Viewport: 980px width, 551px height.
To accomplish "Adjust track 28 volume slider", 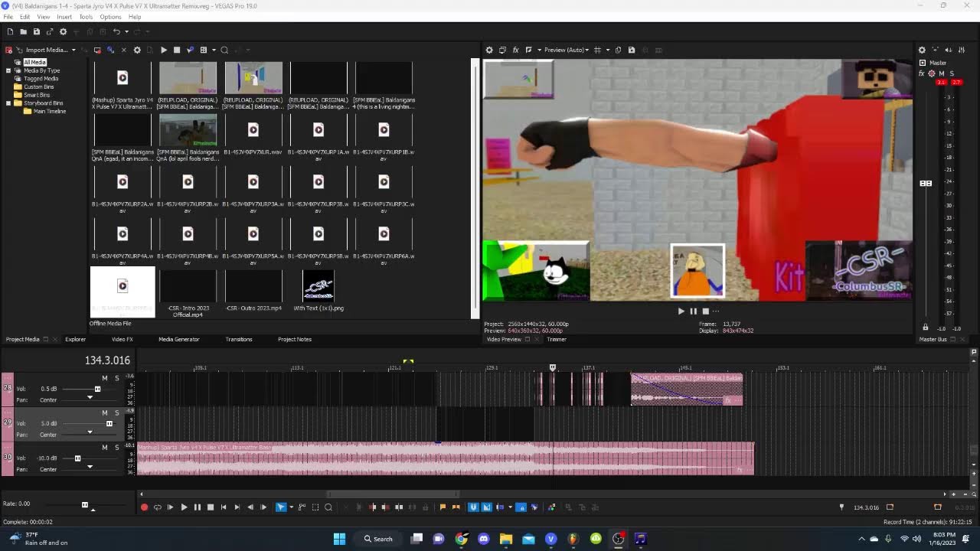I will pos(97,389).
